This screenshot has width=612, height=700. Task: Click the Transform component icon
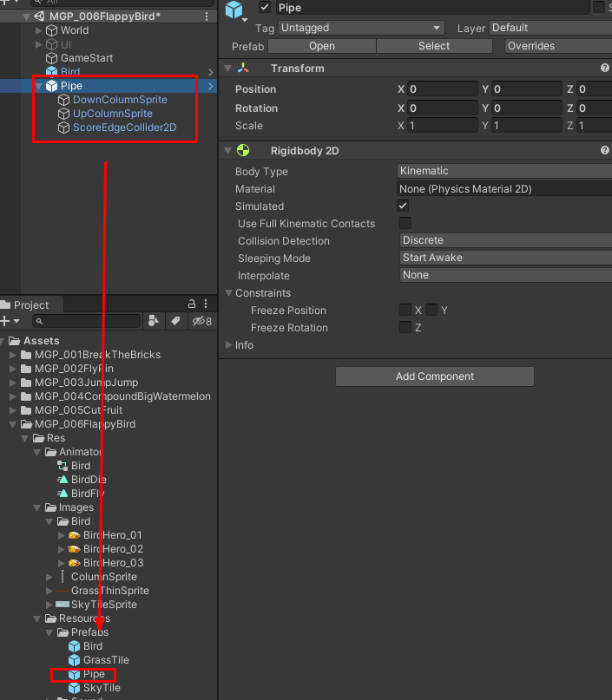tap(243, 69)
